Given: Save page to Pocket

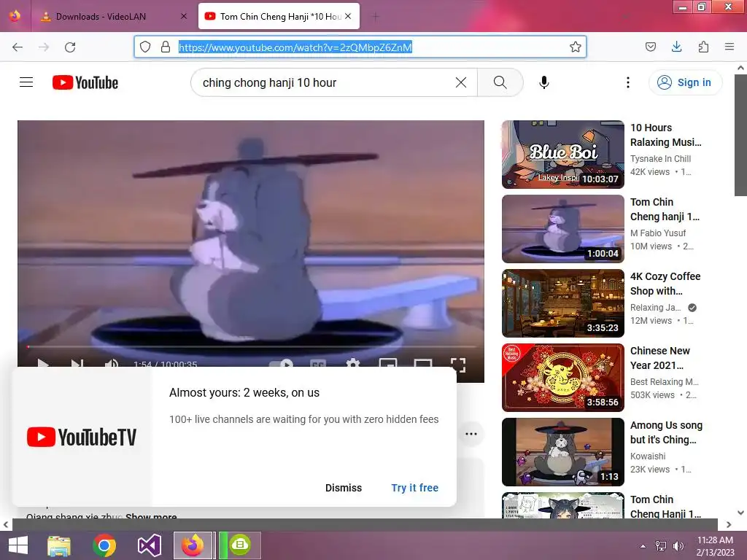Looking at the screenshot, I should click(650, 47).
